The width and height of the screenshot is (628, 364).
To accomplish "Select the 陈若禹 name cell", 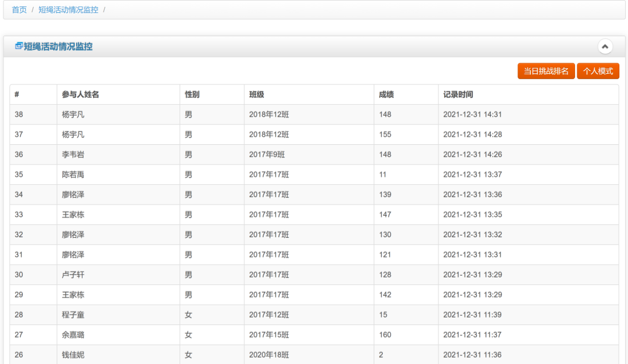I will 73,174.
